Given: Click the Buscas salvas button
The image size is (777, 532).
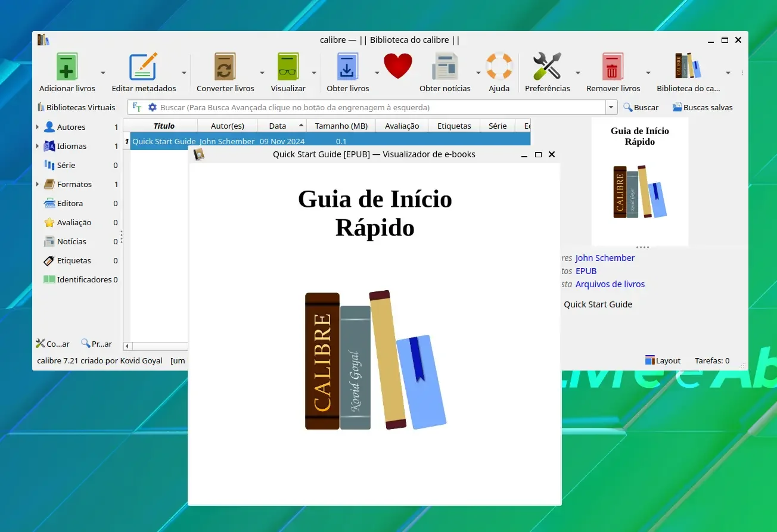Looking at the screenshot, I should click(703, 107).
